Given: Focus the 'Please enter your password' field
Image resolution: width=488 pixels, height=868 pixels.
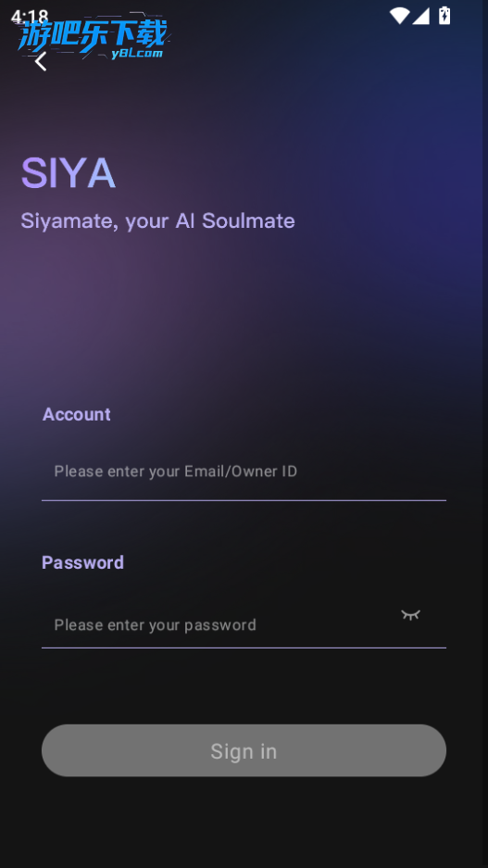Looking at the screenshot, I should pos(221,625).
